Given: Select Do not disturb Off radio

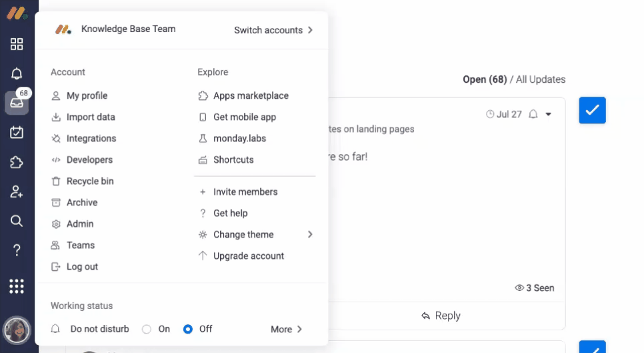Looking at the screenshot, I should point(188,329).
